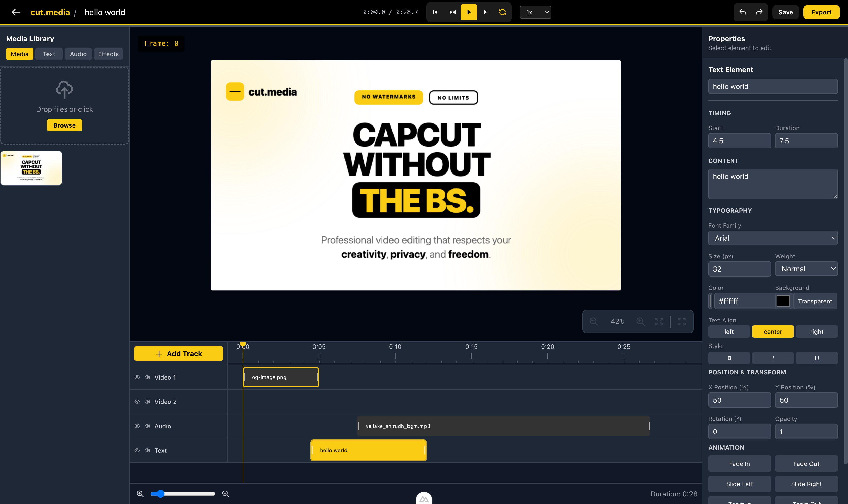Mute the Text track
Image resolution: width=848 pixels, height=504 pixels.
[147, 450]
